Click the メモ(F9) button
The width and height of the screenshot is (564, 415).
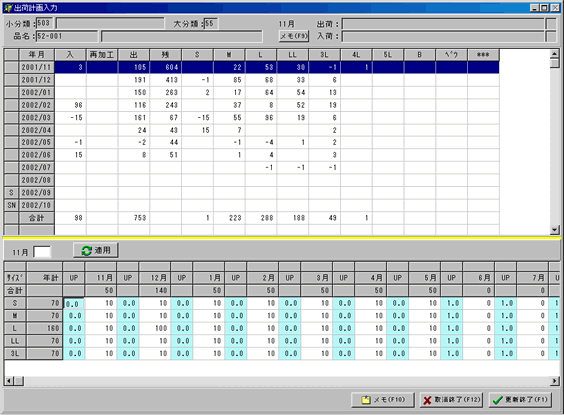click(x=294, y=36)
